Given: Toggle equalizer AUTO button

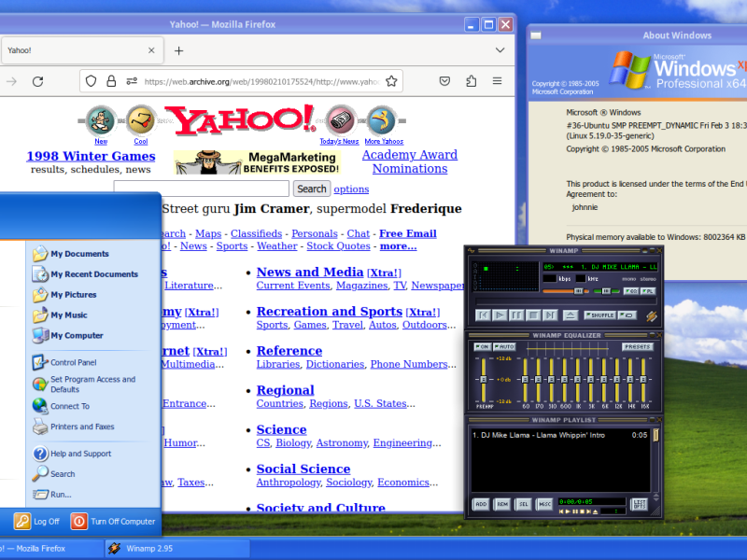Looking at the screenshot, I should click(x=504, y=346).
